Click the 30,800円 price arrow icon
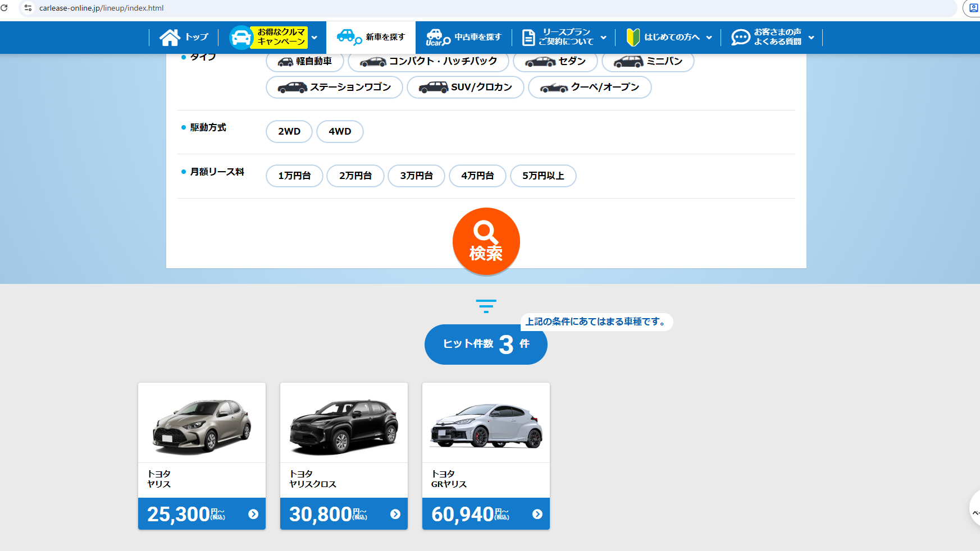This screenshot has width=980, height=551. click(395, 514)
